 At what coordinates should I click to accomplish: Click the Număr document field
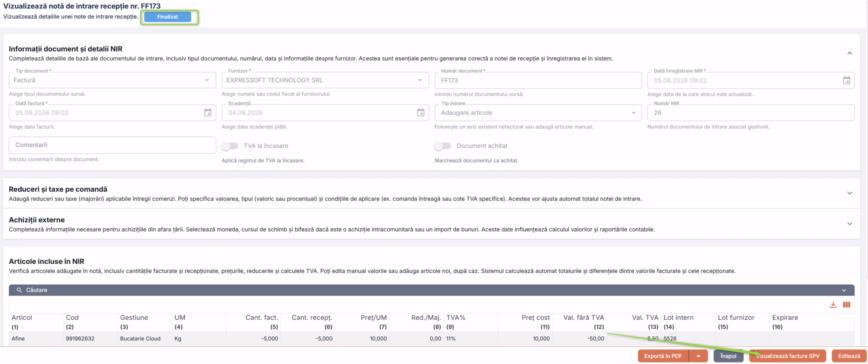[538, 81]
